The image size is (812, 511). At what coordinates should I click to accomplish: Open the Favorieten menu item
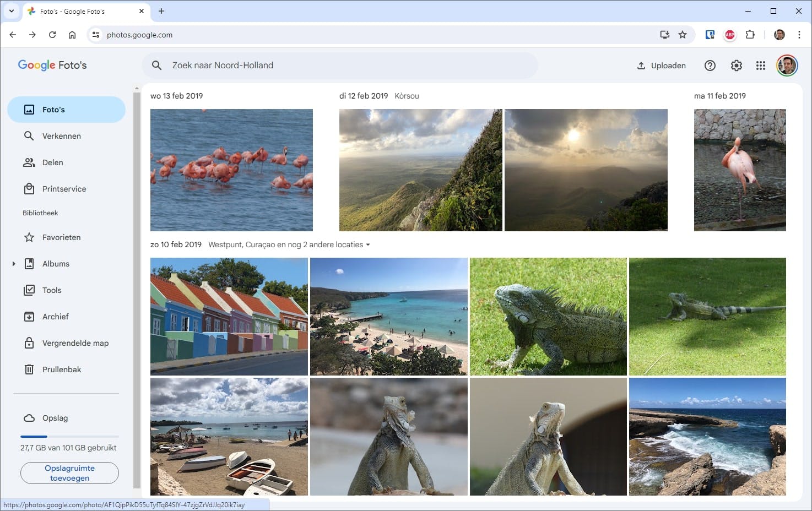(66, 237)
